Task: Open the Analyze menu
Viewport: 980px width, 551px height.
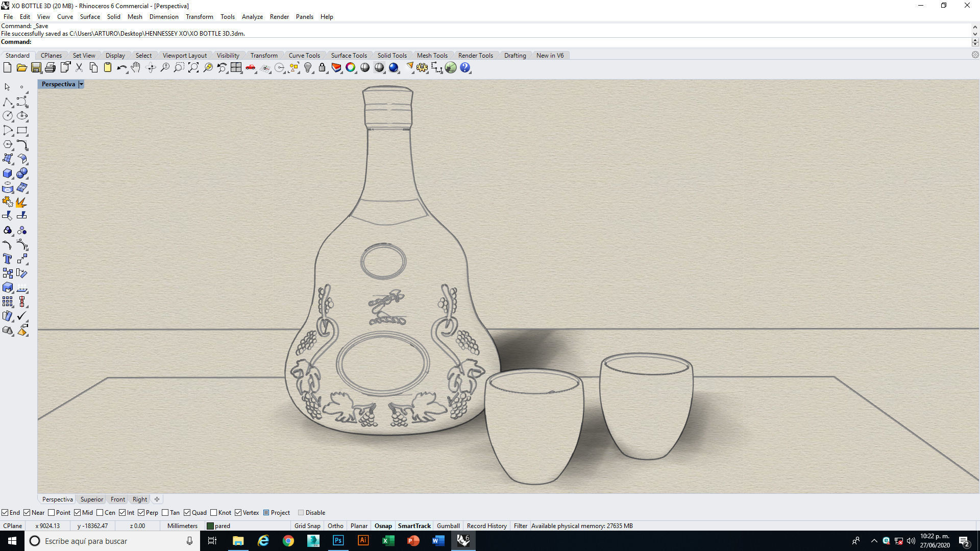Action: [252, 17]
